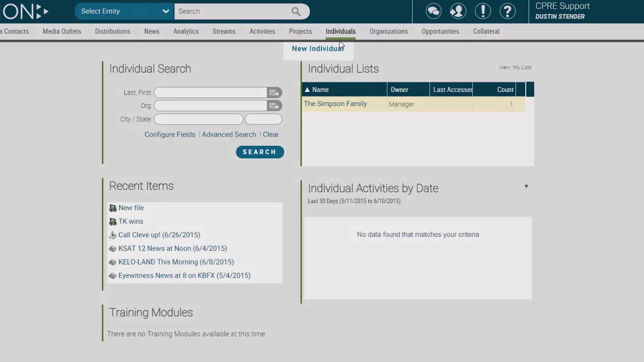644x362 pixels.
Task: Click the State input field
Action: click(263, 119)
